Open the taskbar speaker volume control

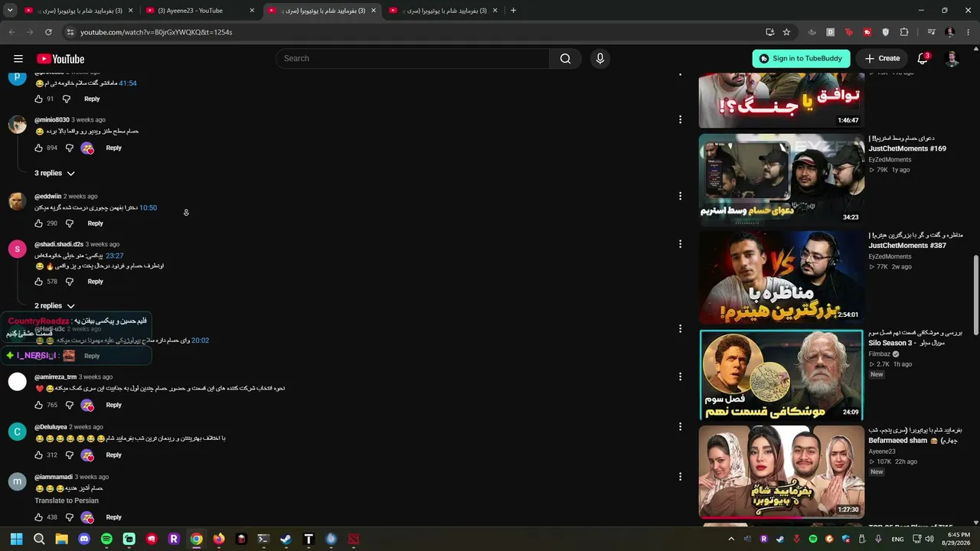click(x=929, y=539)
